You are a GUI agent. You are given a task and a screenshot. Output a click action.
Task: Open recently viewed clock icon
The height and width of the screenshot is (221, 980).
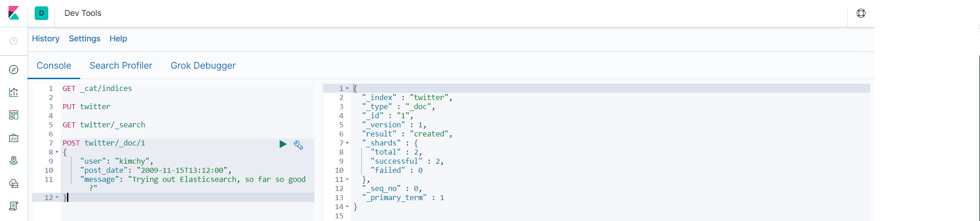(14, 41)
